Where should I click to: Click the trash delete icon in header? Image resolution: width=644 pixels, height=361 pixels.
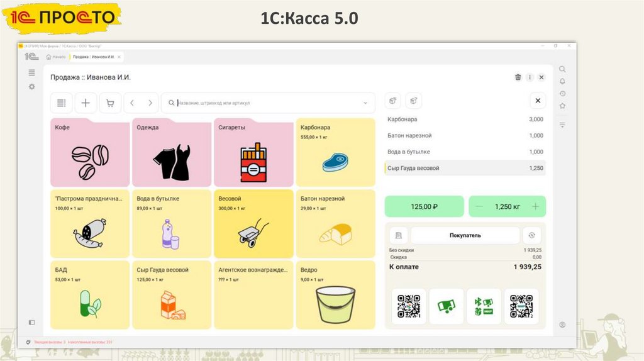[518, 77]
